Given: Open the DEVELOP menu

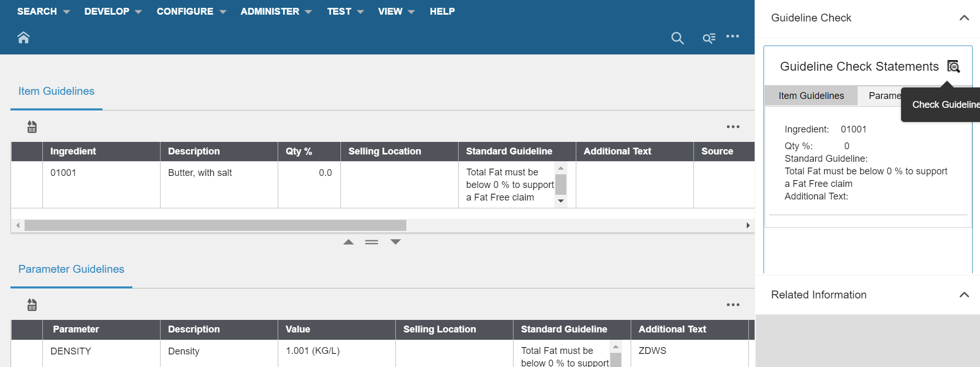Looking at the screenshot, I should pyautogui.click(x=113, y=12).
